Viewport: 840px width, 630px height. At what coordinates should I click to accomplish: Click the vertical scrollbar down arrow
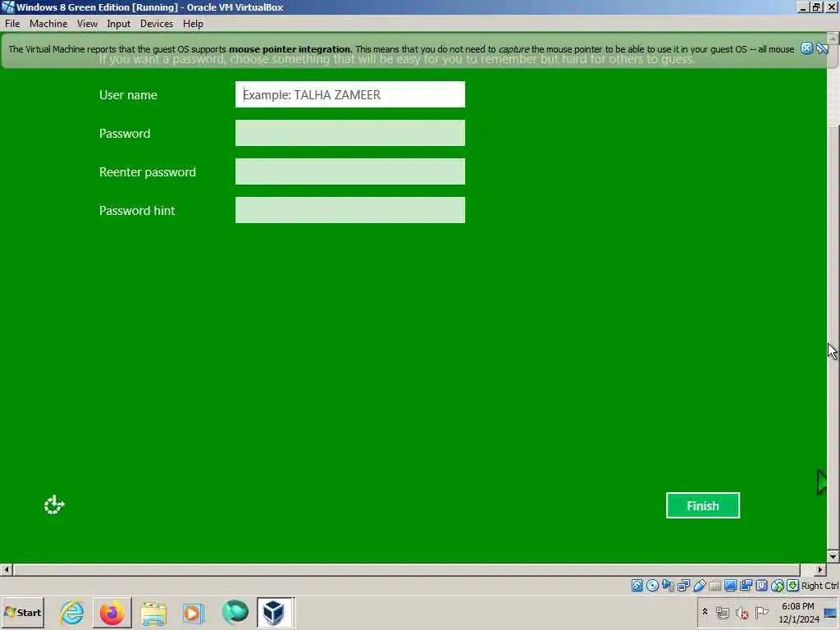coord(833,557)
